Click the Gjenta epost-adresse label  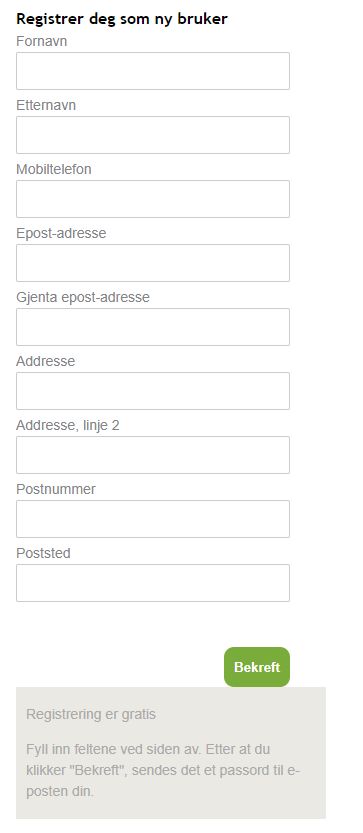[83, 297]
